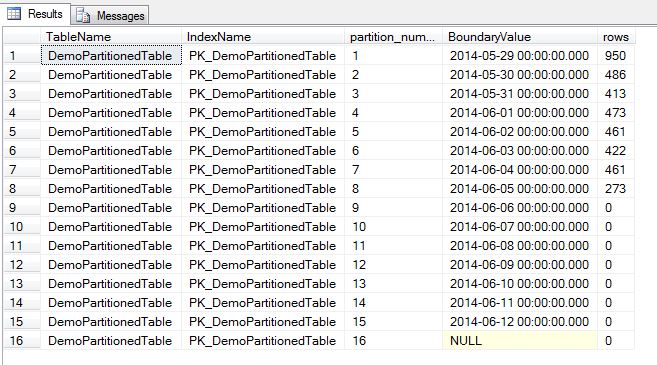Viewport: 657px width, 365px height.
Task: Select the TableName column header
Action: (111, 37)
